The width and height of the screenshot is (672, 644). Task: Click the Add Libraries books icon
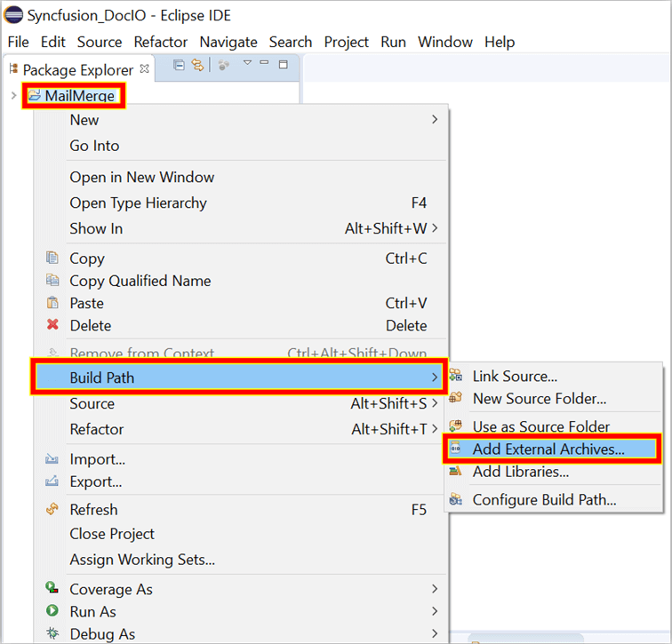click(456, 472)
